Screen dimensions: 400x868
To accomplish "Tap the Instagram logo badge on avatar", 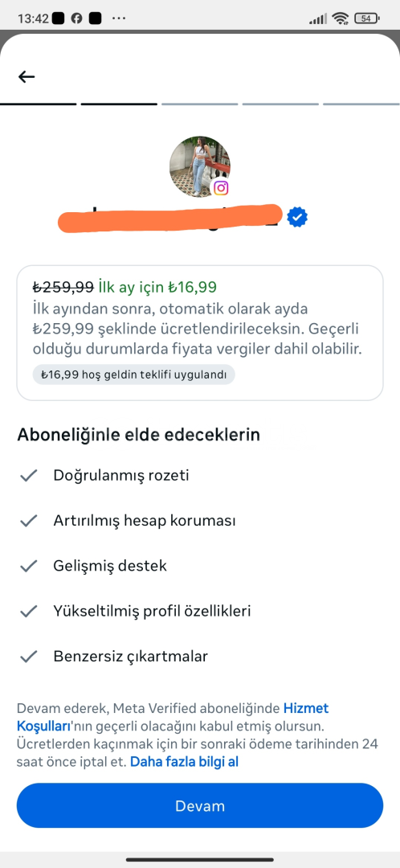I will pos(221,187).
